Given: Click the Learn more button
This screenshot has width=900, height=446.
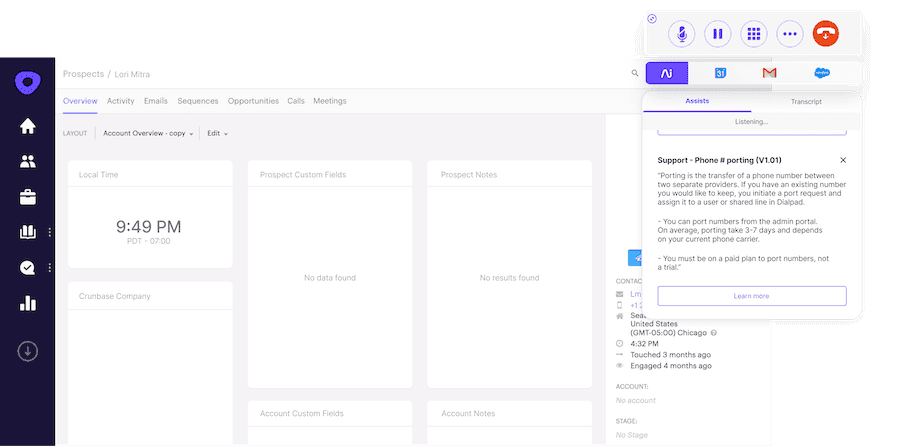Looking at the screenshot, I should (x=751, y=296).
